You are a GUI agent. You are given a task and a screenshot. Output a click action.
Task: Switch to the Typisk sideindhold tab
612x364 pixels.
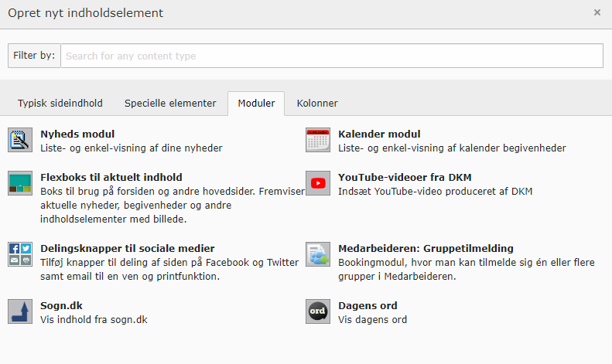(60, 104)
